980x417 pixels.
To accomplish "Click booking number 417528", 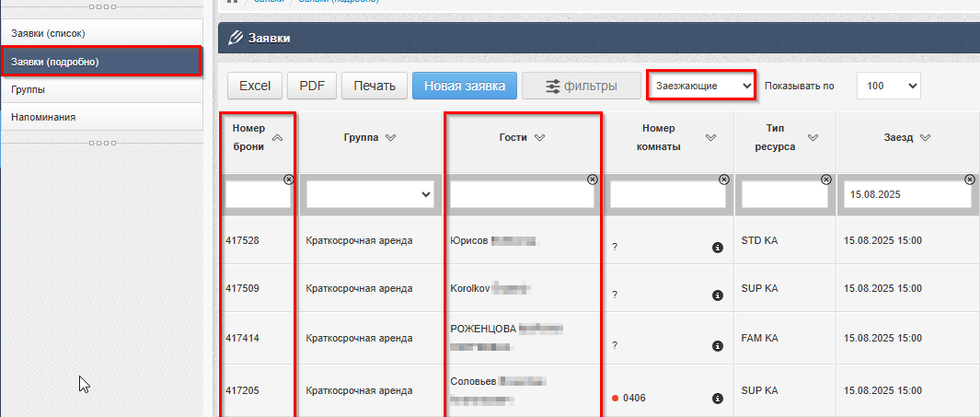I will tap(243, 240).
